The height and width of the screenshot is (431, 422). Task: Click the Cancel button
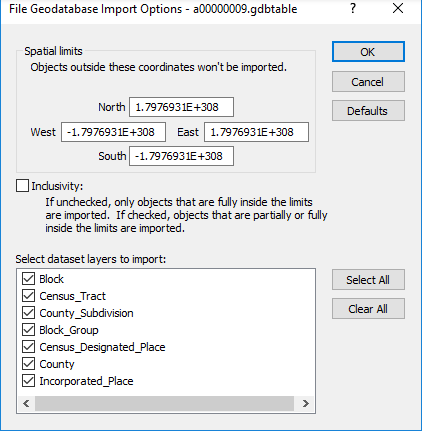click(368, 82)
